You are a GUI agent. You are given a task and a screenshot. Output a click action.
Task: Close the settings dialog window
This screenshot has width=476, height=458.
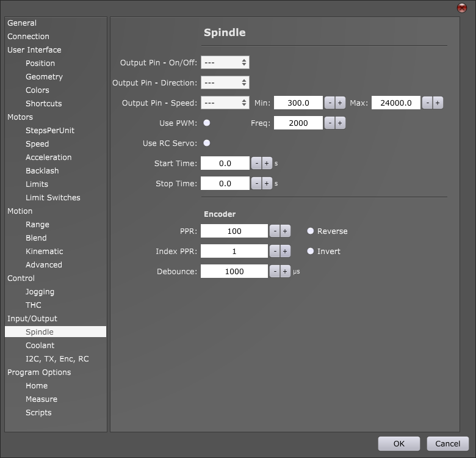click(461, 8)
